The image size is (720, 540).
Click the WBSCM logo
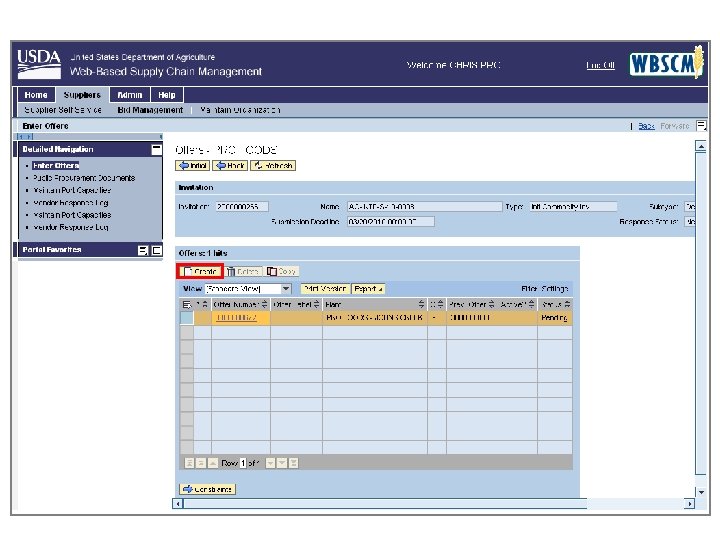[666, 63]
